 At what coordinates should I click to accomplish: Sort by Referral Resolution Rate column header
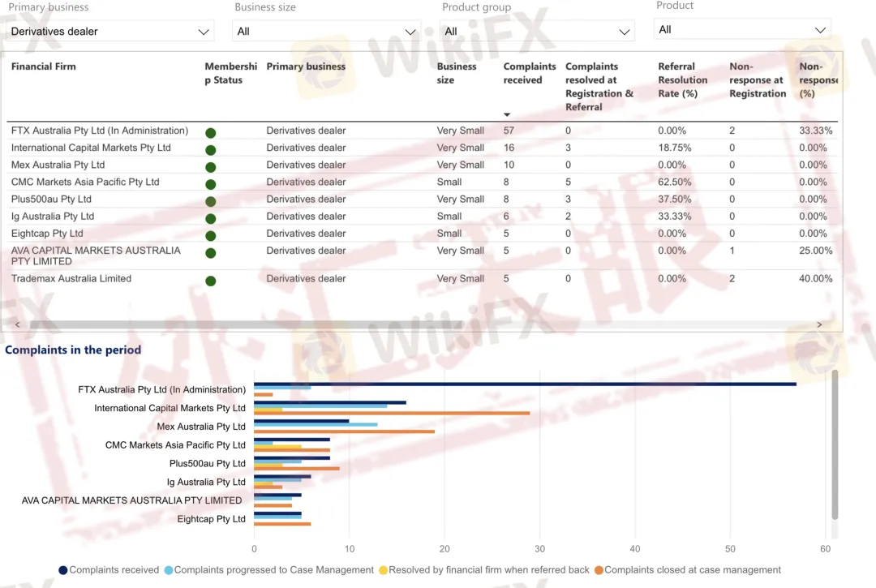pos(682,79)
